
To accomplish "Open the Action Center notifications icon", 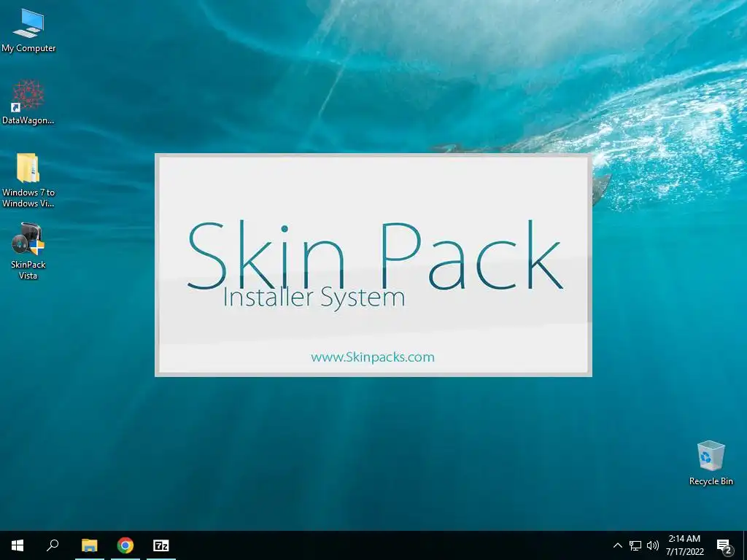I will [x=724, y=545].
